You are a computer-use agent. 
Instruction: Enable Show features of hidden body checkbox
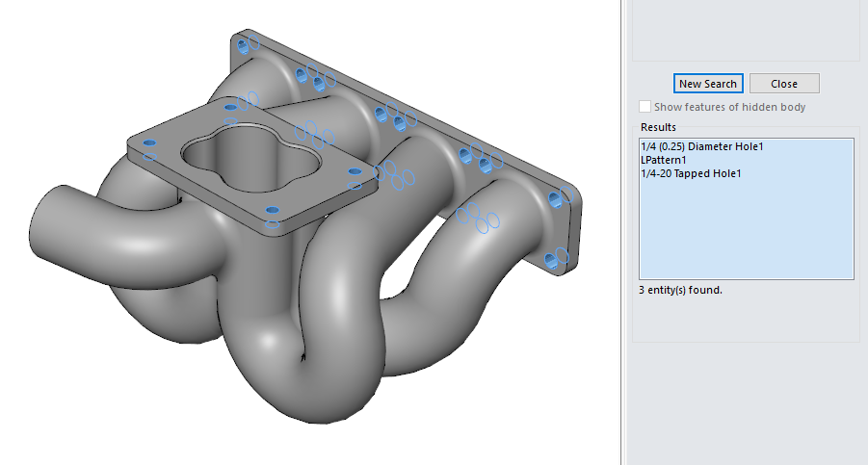(x=644, y=106)
